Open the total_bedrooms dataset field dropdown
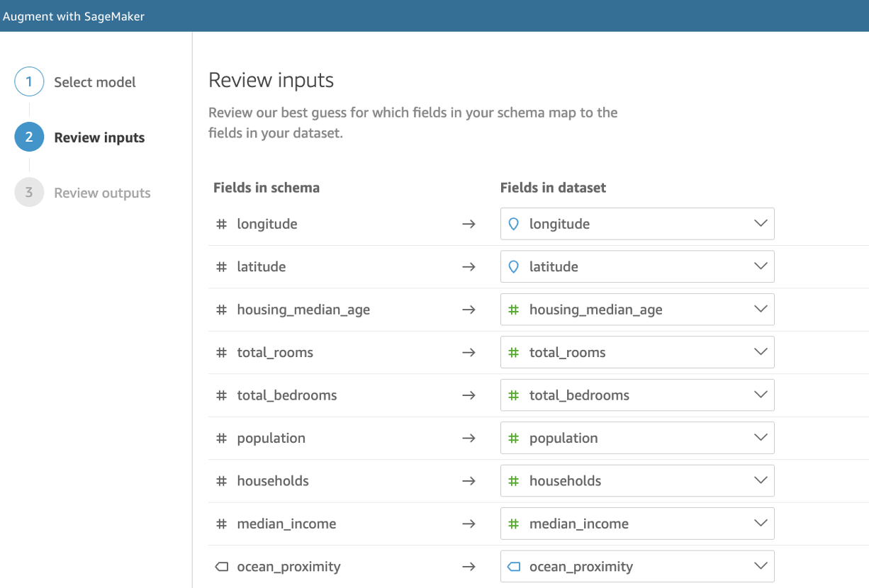Screen dimensions: 869x588 (761, 395)
